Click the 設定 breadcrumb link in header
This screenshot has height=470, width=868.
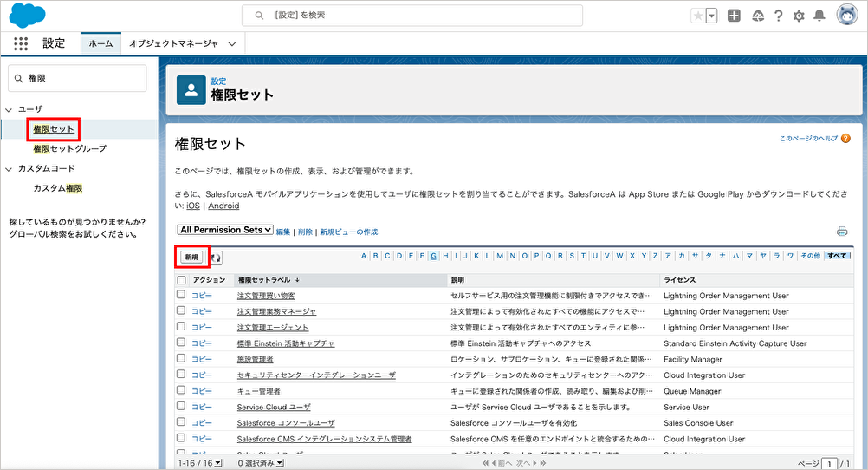coord(218,81)
